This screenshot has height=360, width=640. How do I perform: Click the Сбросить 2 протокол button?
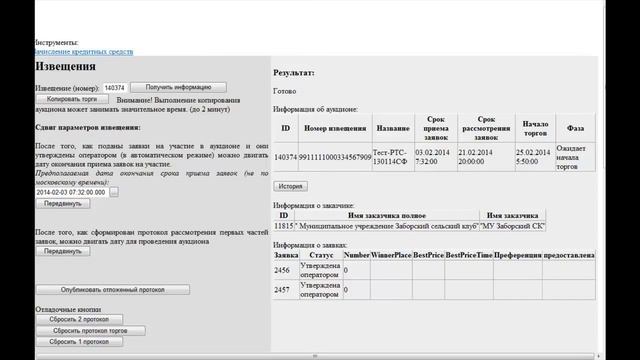coord(79,320)
